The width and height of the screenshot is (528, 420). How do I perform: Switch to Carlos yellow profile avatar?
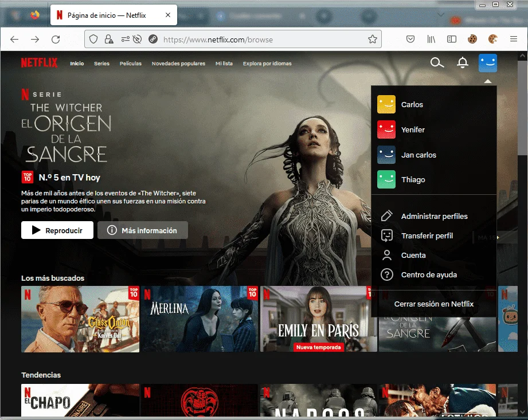(x=386, y=104)
